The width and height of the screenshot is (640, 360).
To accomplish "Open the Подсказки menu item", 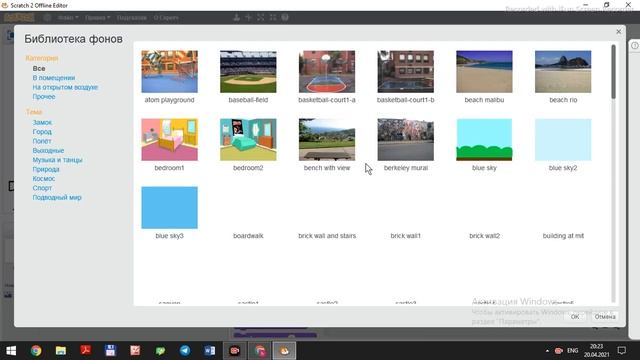I will click(x=131, y=18).
